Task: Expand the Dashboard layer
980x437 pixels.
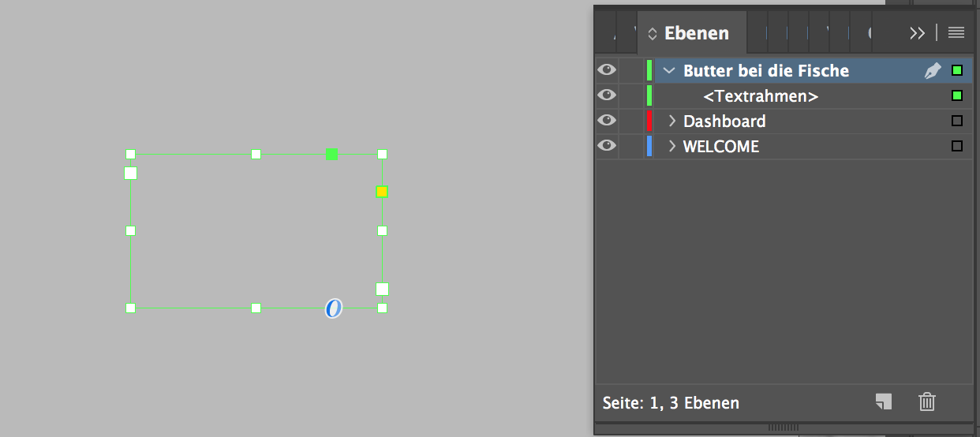Action: tap(672, 121)
